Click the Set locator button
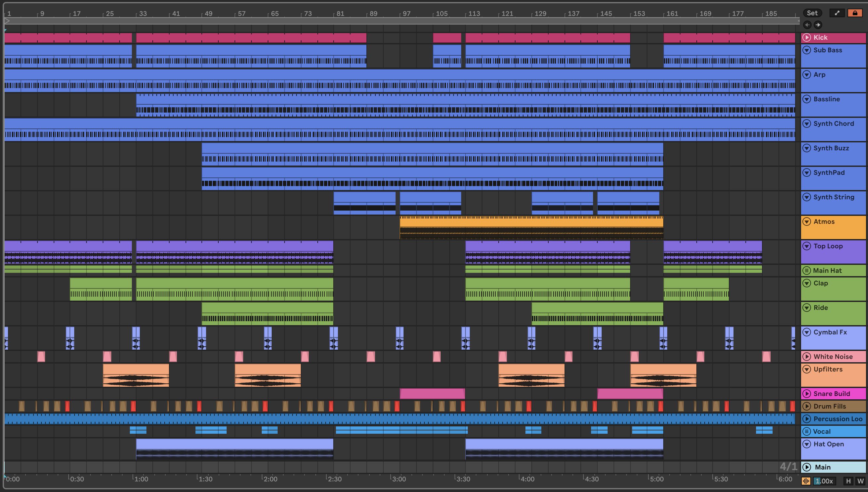The image size is (868, 492). coord(812,13)
